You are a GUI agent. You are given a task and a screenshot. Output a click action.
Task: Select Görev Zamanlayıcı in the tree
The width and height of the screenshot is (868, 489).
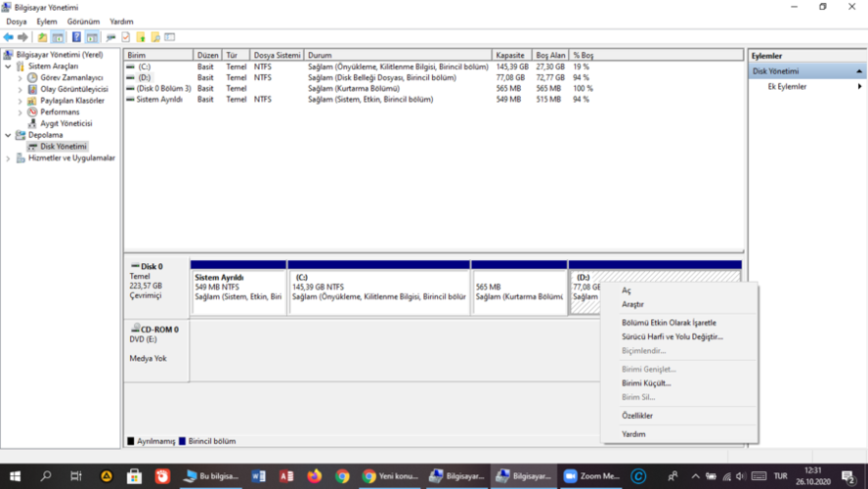tap(71, 77)
